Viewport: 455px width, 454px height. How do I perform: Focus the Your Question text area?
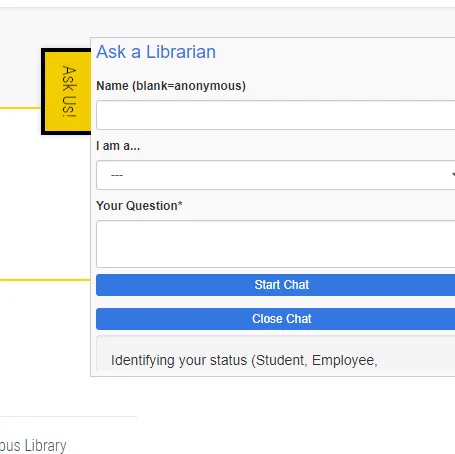276,244
